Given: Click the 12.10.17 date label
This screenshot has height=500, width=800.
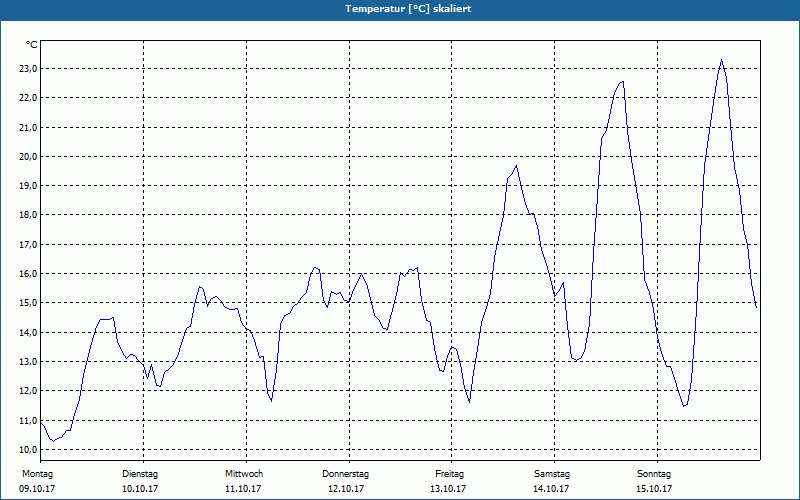Looking at the screenshot, I should coord(346,489).
